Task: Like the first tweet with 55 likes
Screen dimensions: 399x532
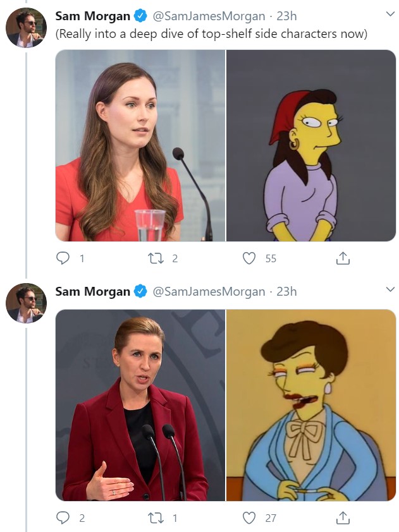Action: pos(250,258)
